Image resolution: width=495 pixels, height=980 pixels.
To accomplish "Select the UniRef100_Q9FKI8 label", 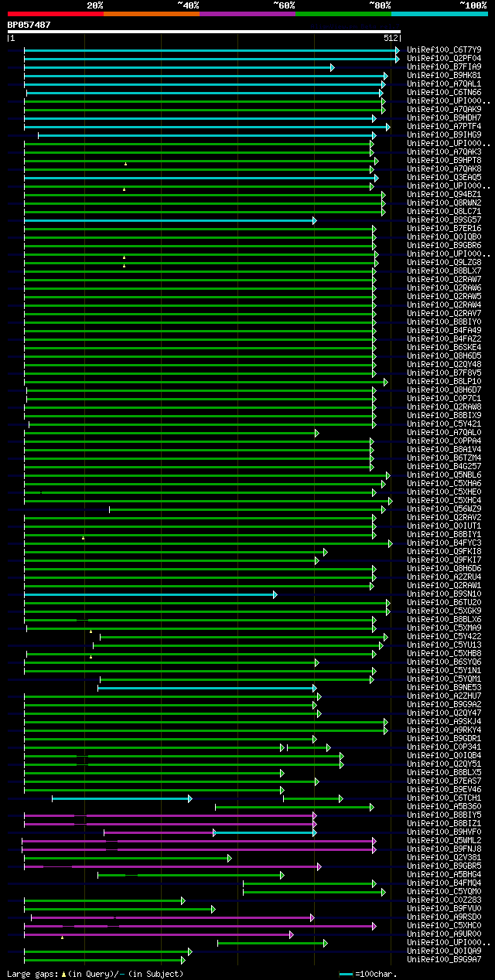I will pos(445,551).
